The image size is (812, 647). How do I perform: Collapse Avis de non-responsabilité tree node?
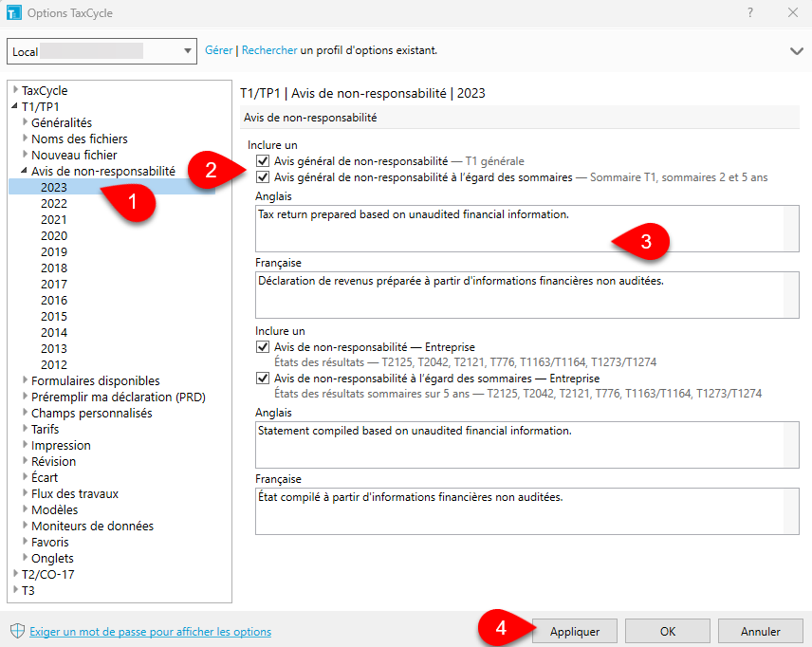(x=25, y=171)
